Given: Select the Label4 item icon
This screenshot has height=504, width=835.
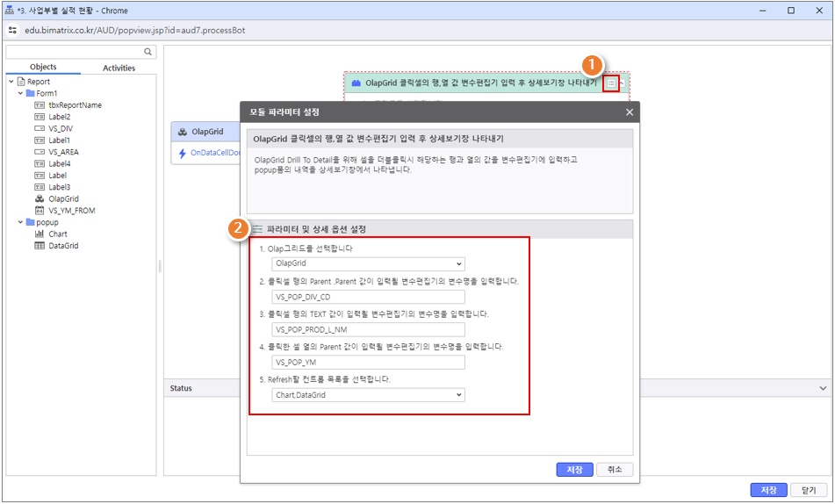Looking at the screenshot, I should (40, 163).
